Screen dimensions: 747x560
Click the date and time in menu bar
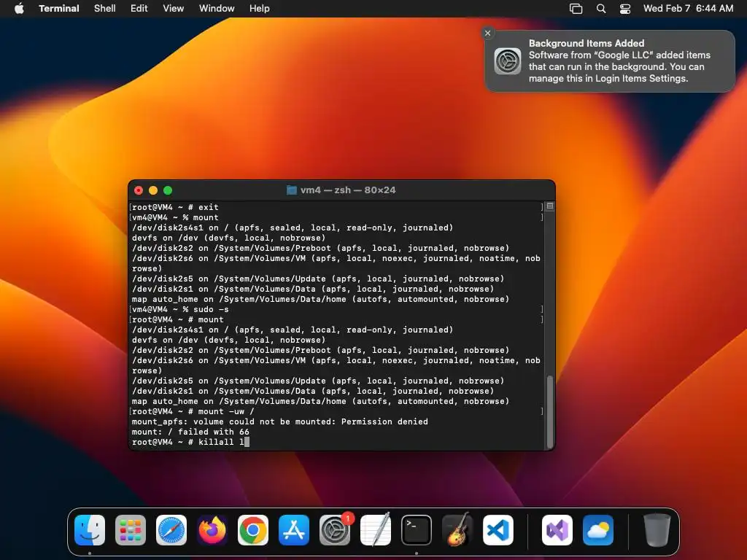(688, 9)
